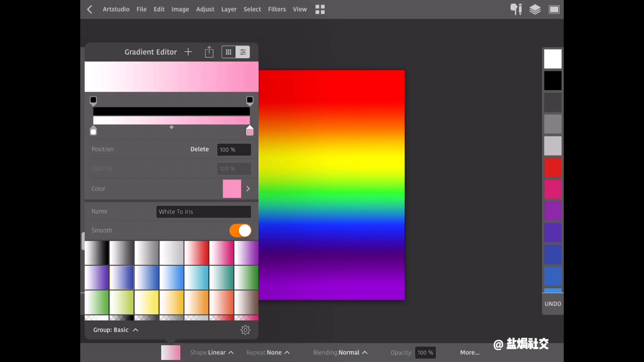
Task: Open the four-squares grid menu icon
Action: coord(320,9)
